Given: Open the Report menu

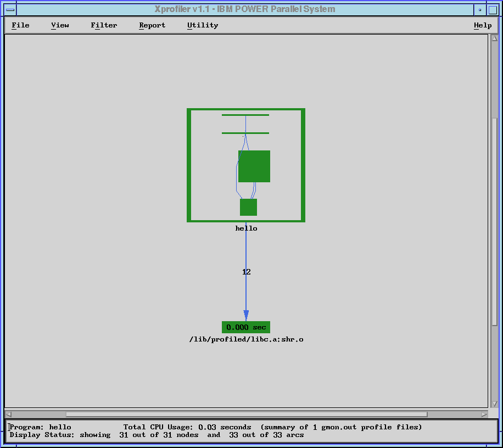Looking at the screenshot, I should point(152,25).
